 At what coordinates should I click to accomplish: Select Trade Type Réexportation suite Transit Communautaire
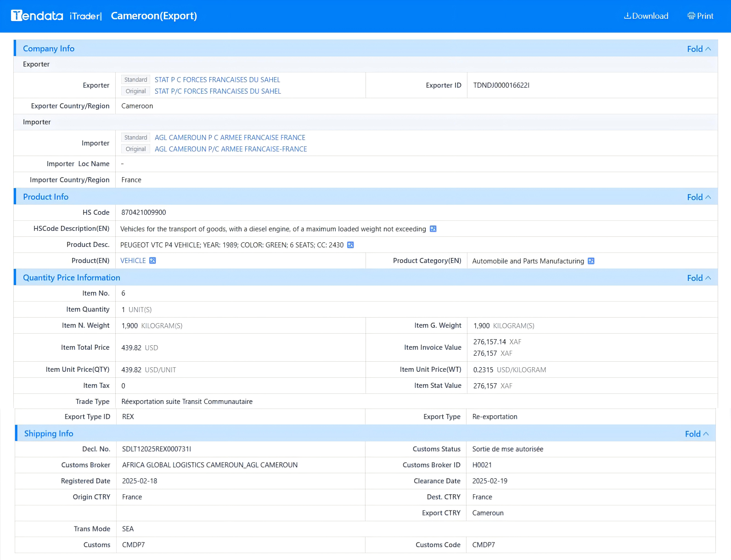pyautogui.click(x=187, y=401)
